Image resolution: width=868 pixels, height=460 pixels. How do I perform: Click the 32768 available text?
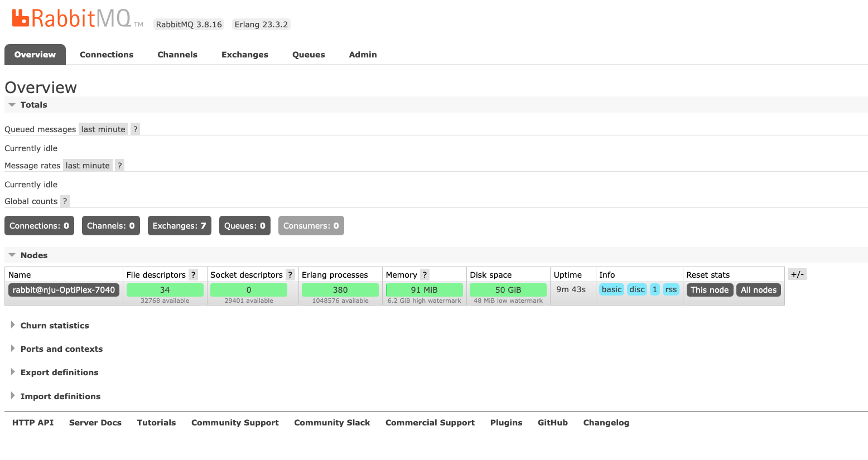tap(165, 301)
